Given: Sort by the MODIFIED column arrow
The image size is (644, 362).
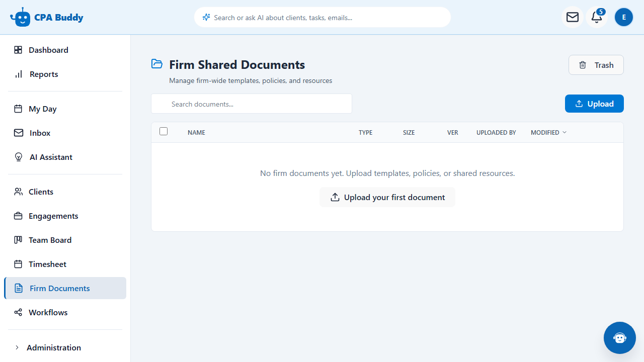Looking at the screenshot, I should (x=565, y=132).
